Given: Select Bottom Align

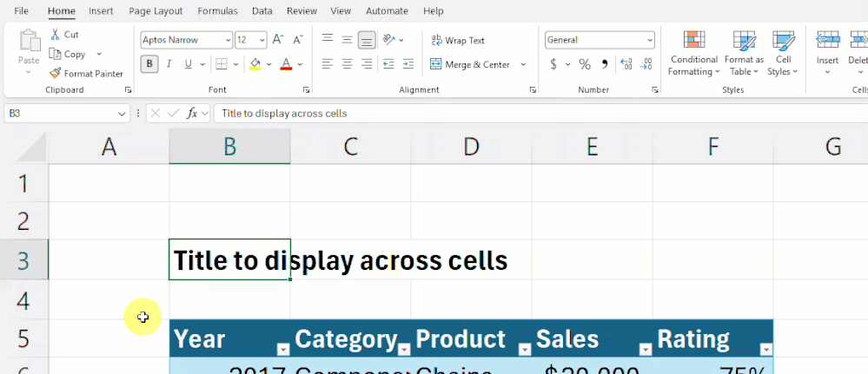Looking at the screenshot, I should [x=367, y=40].
